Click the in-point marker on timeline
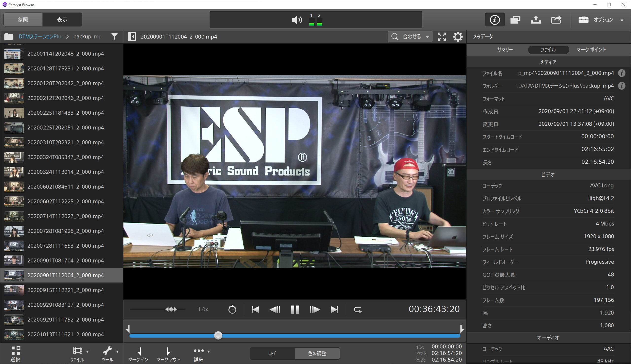This screenshot has height=364, width=631. 128,329
